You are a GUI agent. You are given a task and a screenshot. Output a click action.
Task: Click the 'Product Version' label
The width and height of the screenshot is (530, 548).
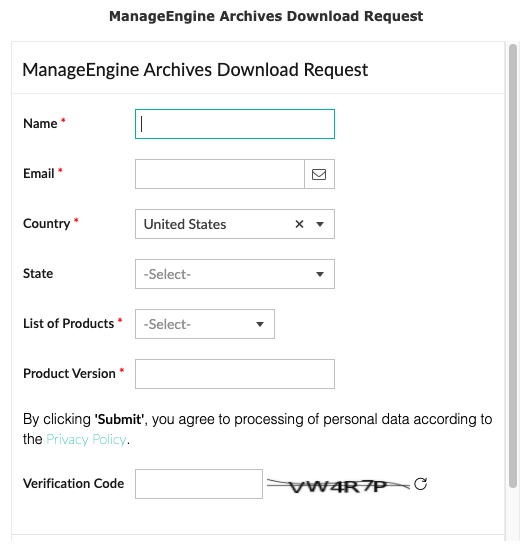tap(69, 373)
